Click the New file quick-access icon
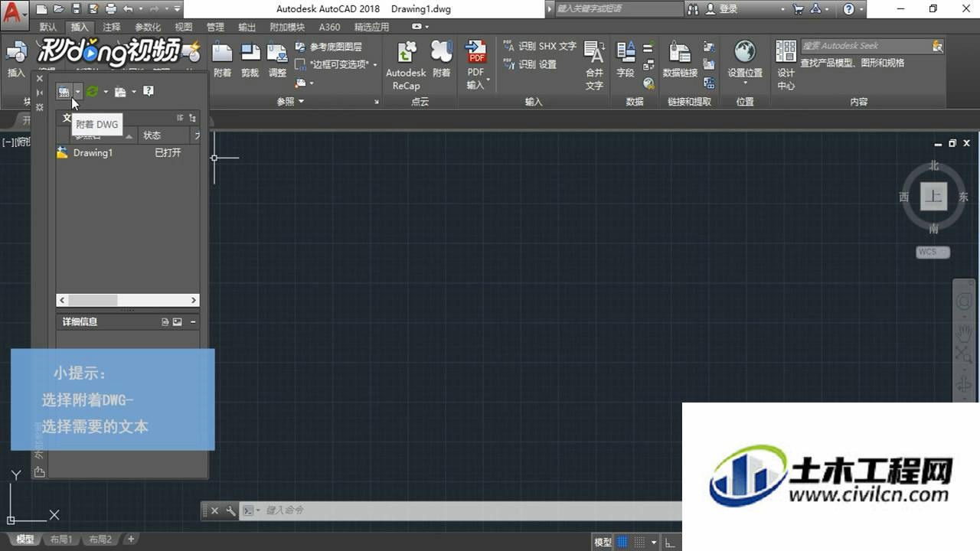Viewport: 980px width, 551px height. pyautogui.click(x=41, y=9)
